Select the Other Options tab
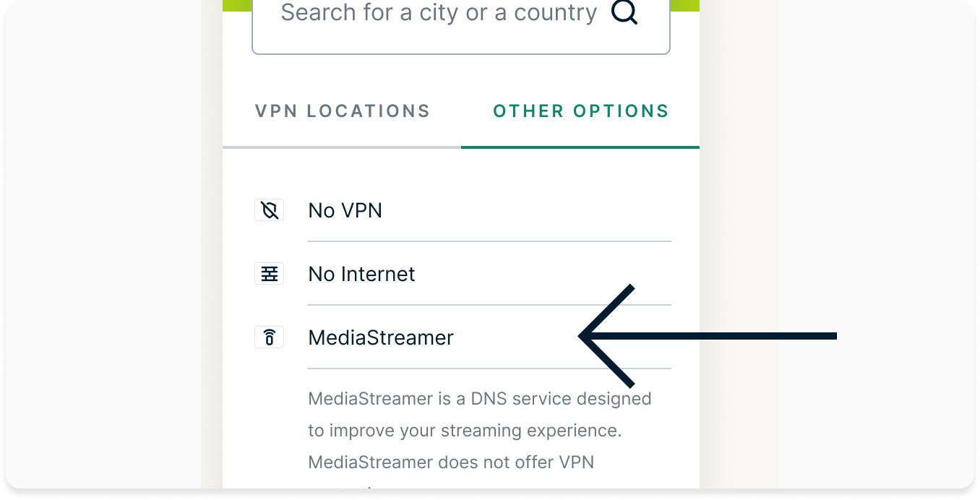This screenshot has width=980, height=500. 581,111
